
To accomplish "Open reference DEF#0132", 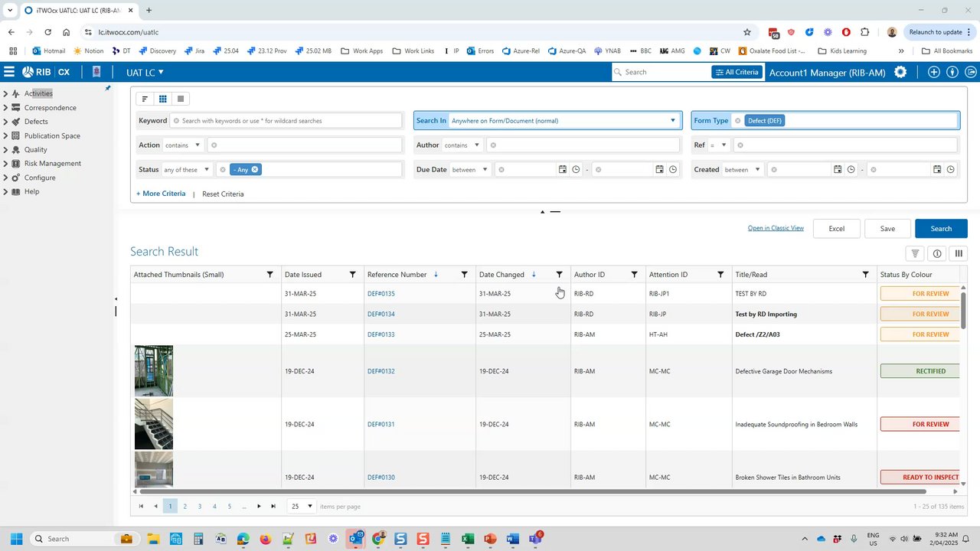I will click(x=381, y=371).
